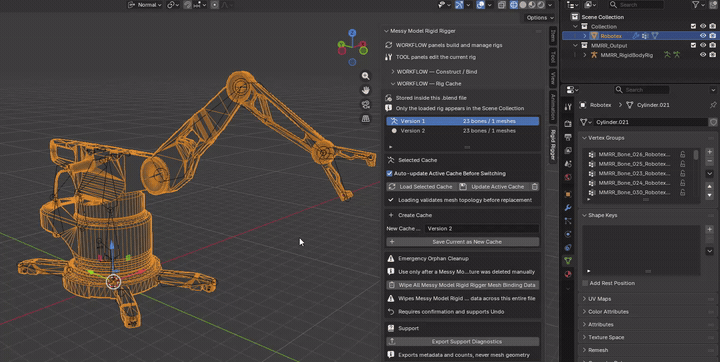This screenshot has width=720, height=362.
Task: Toggle the camera view icon
Action: tap(366, 104)
